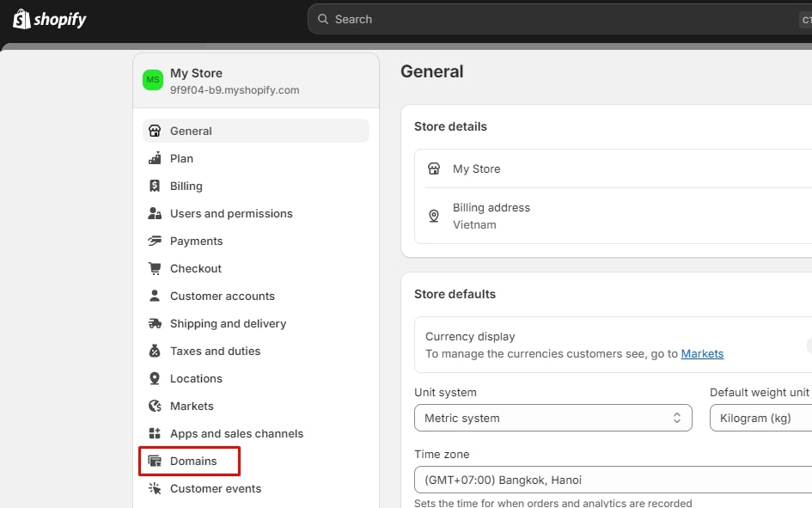
Task: Click the Billing address pin icon
Action: coord(434,216)
